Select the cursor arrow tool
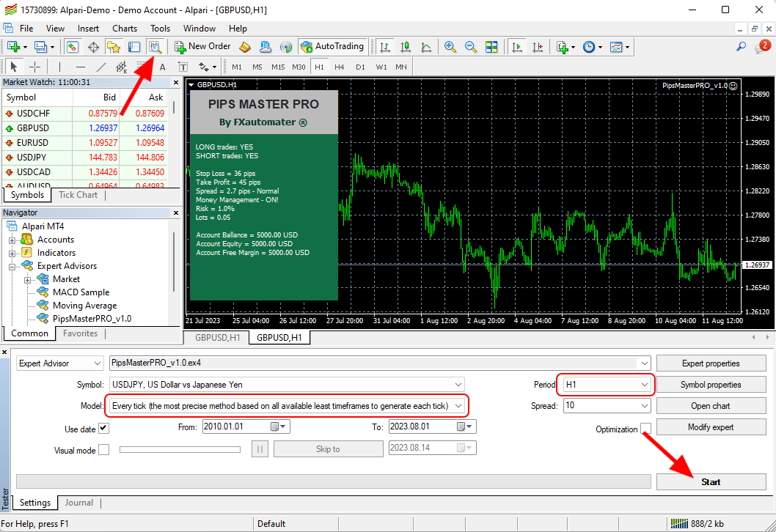This screenshot has width=776, height=532. click(13, 67)
